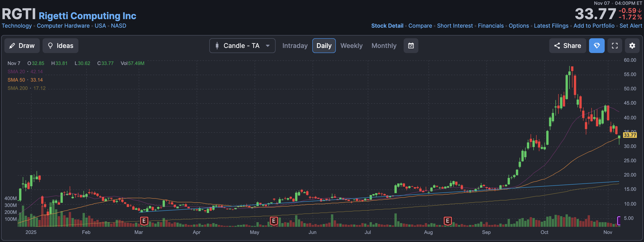Click the NASD exchange link
This screenshot has height=242, width=644.
(x=118, y=26)
